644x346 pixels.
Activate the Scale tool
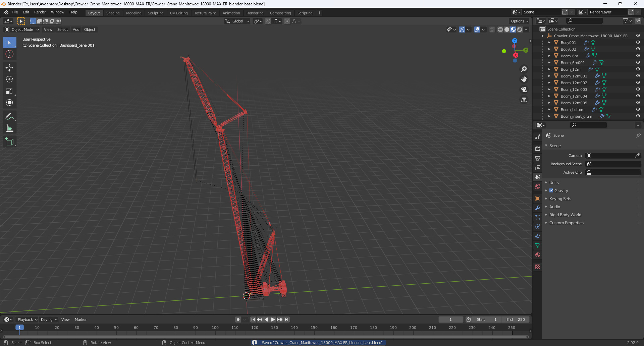coord(9,91)
